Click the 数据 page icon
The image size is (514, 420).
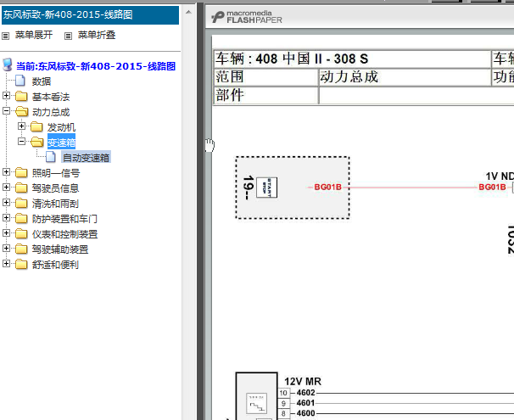pyautogui.click(x=20, y=81)
